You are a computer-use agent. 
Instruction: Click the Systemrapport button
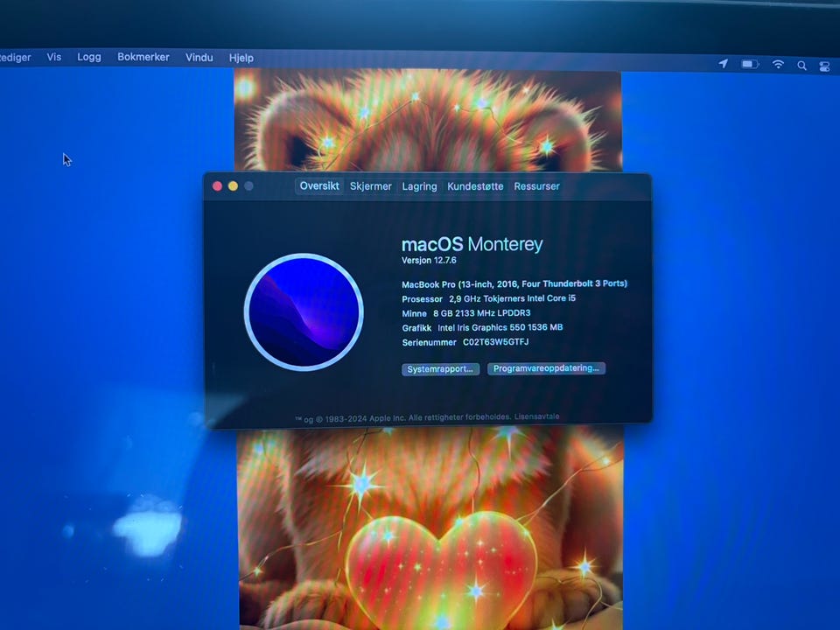click(440, 369)
